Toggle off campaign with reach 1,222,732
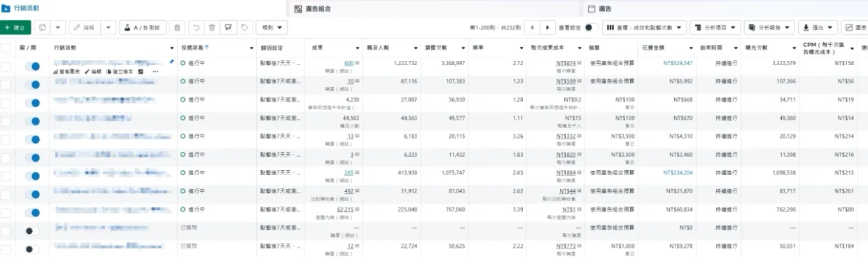This screenshot has height=257, width=868. [x=32, y=66]
